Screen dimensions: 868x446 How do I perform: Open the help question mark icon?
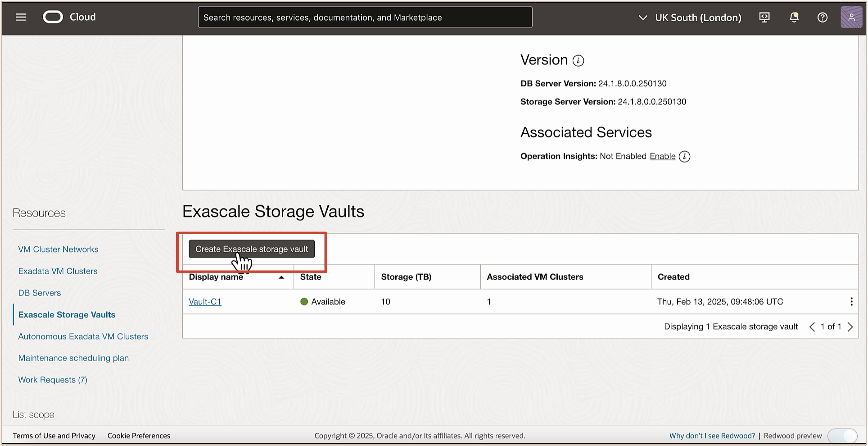[x=822, y=17]
